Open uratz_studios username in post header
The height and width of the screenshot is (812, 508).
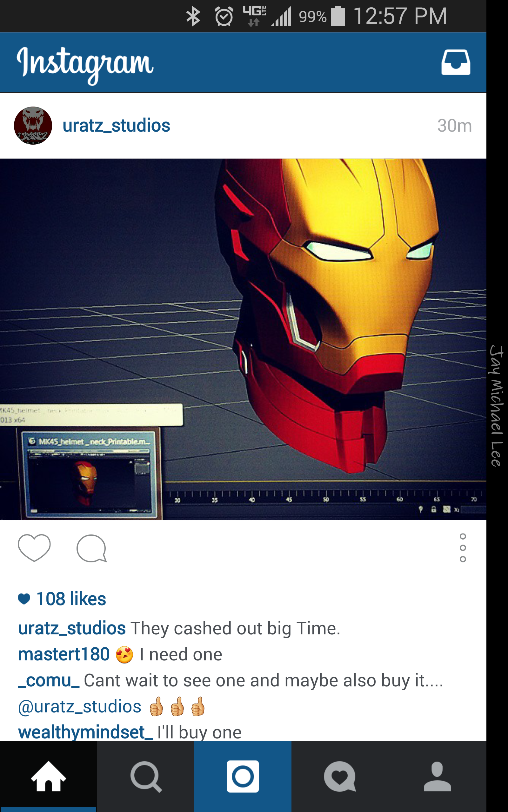[116, 126]
